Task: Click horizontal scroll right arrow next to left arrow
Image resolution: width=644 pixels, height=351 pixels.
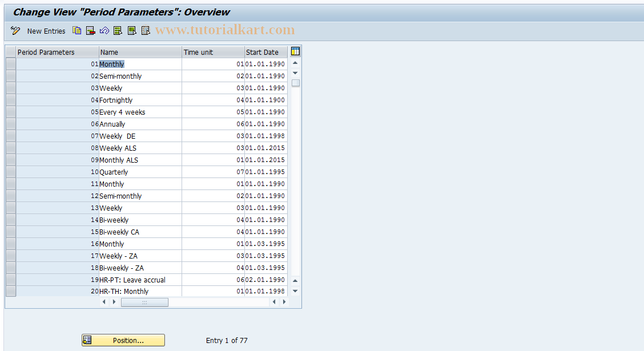Action: tap(115, 302)
